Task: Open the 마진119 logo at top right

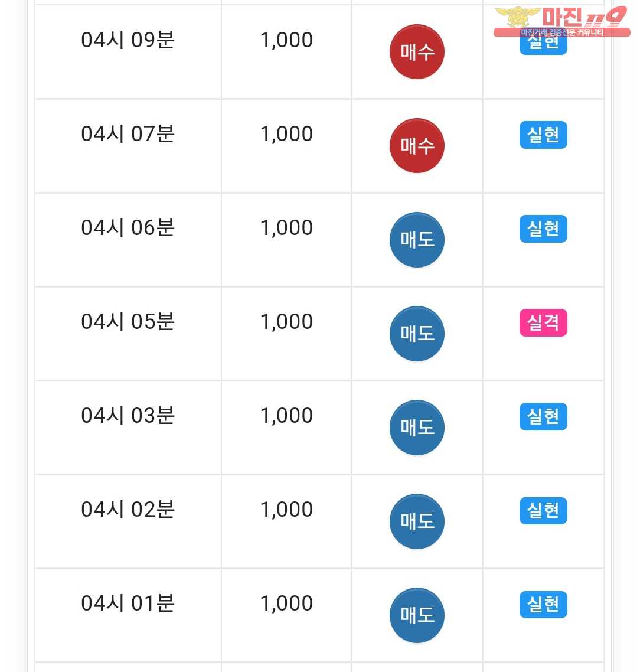Action: [561, 21]
